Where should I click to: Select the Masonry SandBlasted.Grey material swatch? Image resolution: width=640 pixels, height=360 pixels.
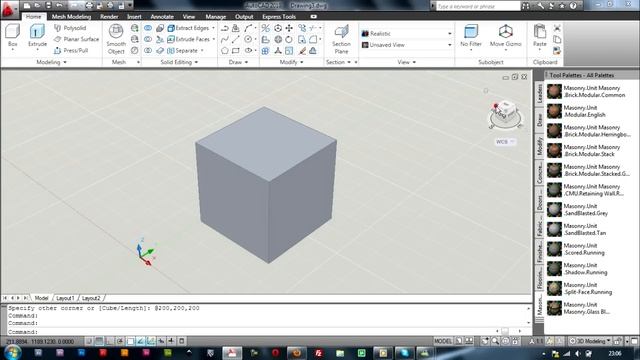coord(554,209)
